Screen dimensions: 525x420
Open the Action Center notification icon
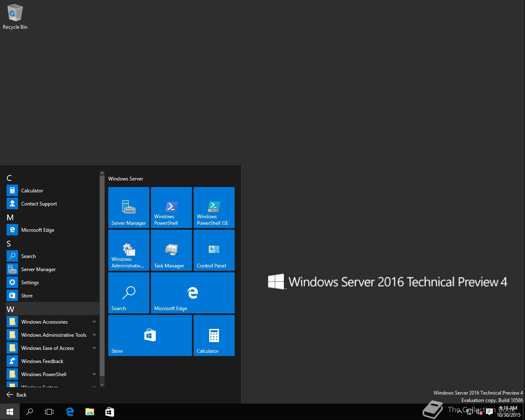pyautogui.click(x=489, y=412)
